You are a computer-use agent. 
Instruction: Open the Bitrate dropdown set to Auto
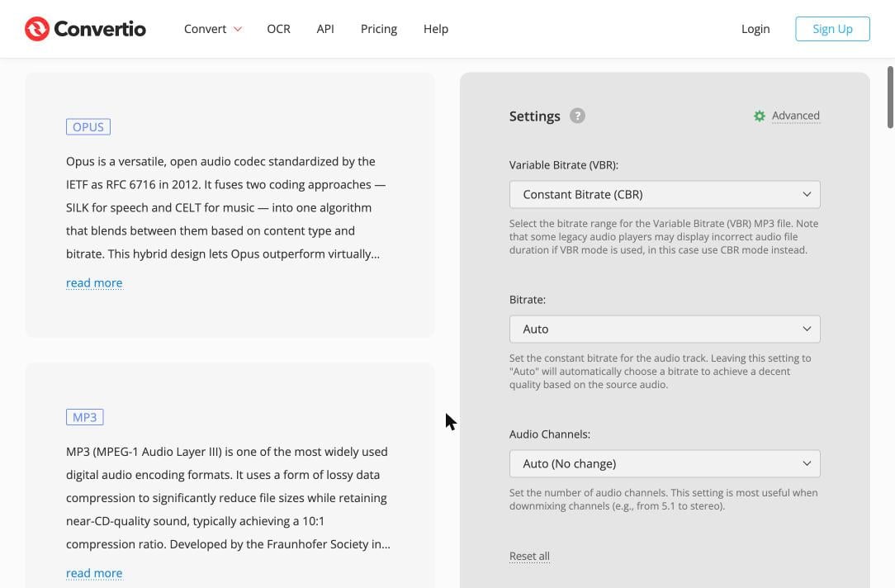(x=665, y=330)
